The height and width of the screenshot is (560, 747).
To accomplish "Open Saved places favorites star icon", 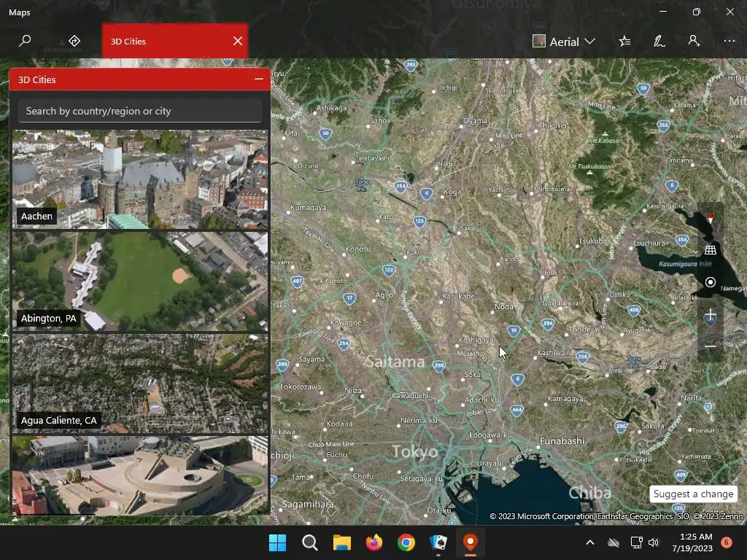I will click(624, 42).
